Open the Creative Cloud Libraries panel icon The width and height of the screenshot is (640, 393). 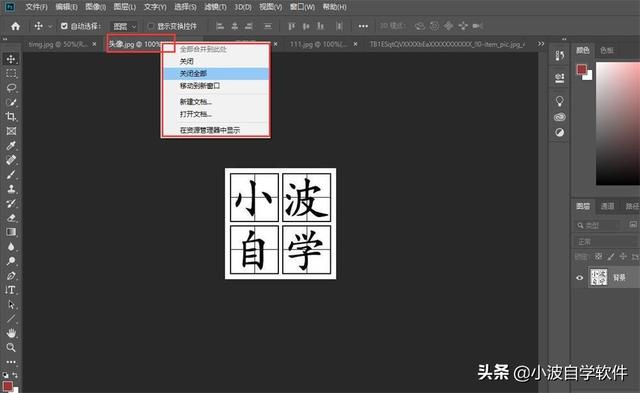[x=560, y=117]
